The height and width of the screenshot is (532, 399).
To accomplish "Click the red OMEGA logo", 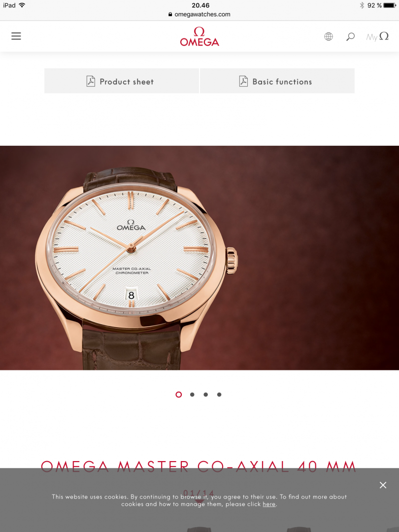I will point(199,36).
